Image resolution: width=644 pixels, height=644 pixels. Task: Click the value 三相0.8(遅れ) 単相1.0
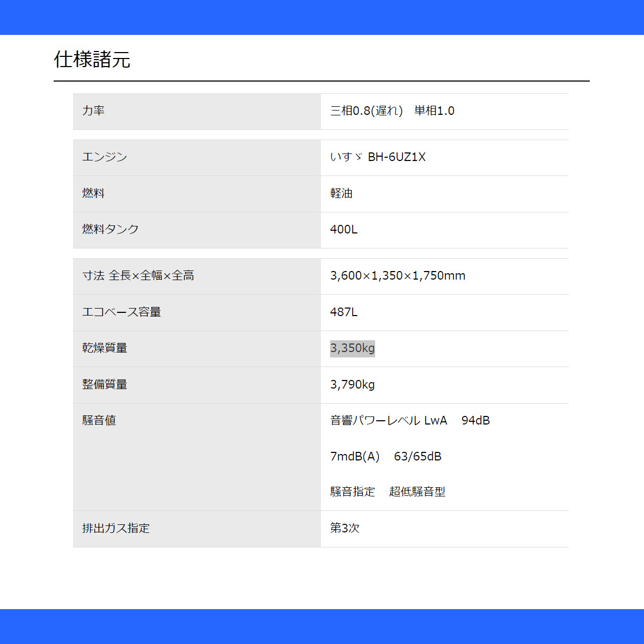(x=392, y=111)
